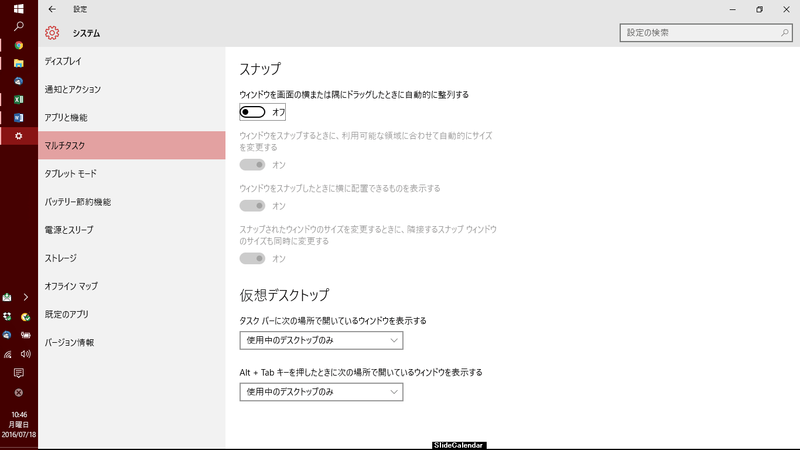The image size is (800, 450).
Task: Open taskbar search magnifier
Action: (19, 26)
